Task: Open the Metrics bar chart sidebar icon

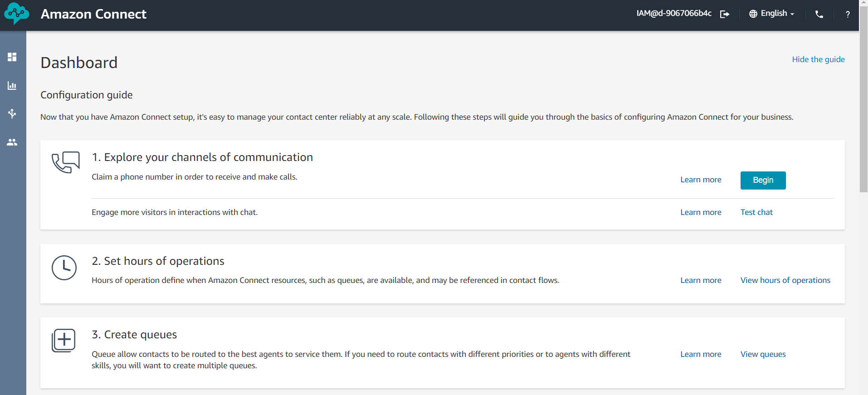Action: (12, 85)
